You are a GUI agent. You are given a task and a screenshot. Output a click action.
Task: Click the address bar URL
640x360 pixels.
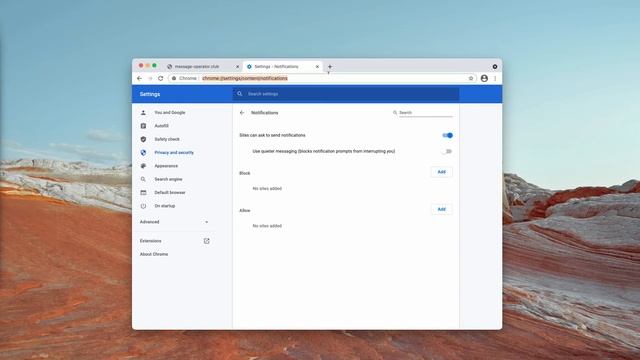pos(245,78)
